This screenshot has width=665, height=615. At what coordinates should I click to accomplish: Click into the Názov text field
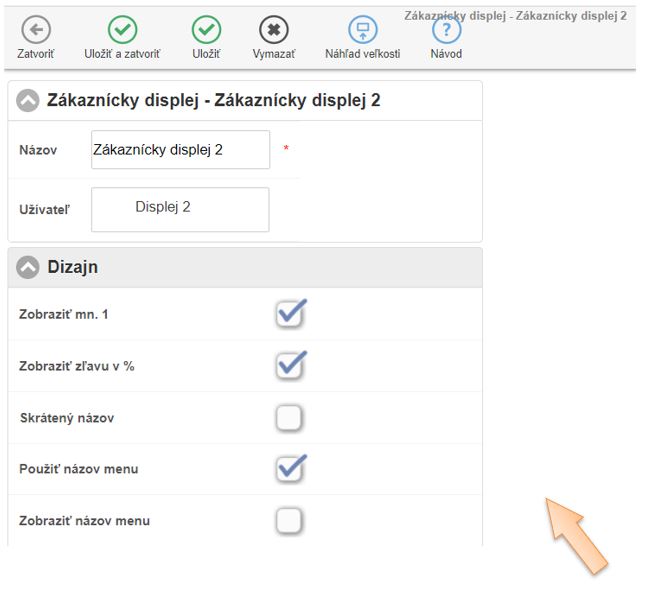tap(180, 150)
